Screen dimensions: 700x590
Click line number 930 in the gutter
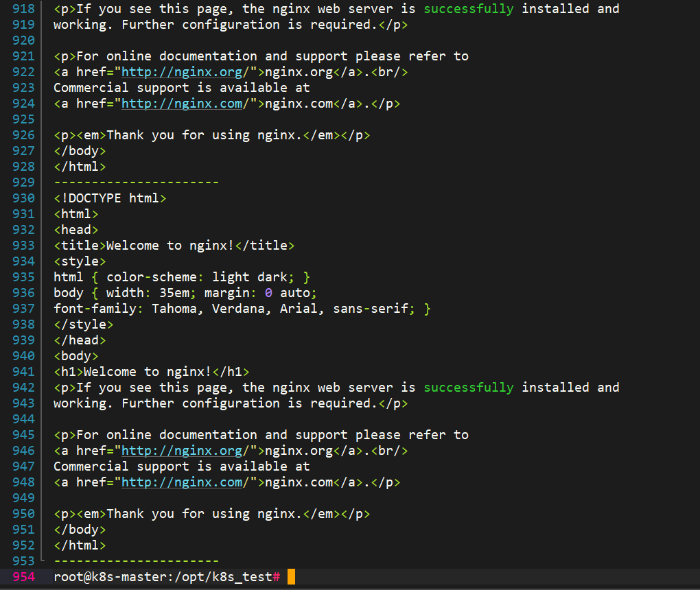point(23,198)
